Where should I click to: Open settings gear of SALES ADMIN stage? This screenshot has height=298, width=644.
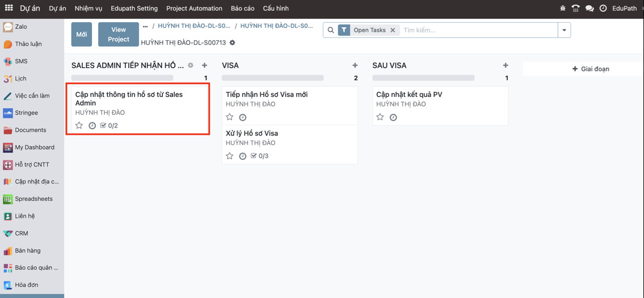click(191, 65)
